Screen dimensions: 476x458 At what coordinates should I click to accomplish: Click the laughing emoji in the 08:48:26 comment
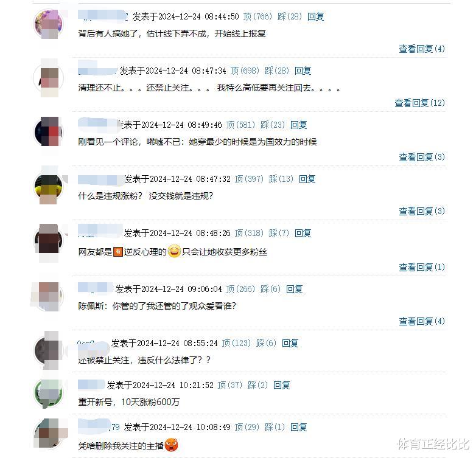click(x=174, y=251)
